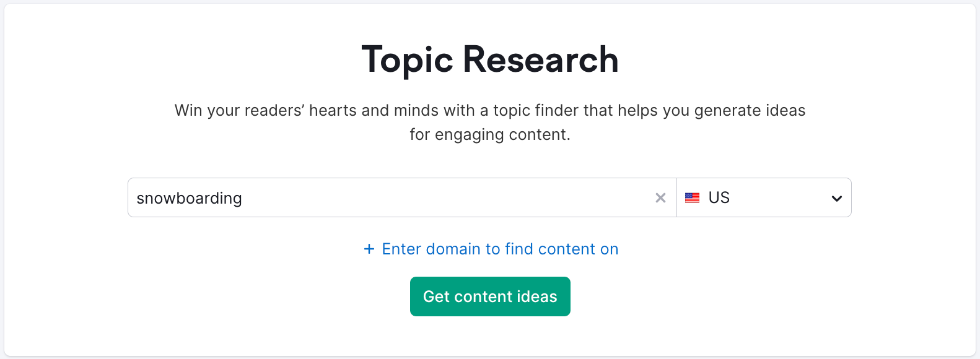This screenshot has width=980, height=359.
Task: Click inside the snowboarding search field
Action: pyautogui.click(x=396, y=197)
